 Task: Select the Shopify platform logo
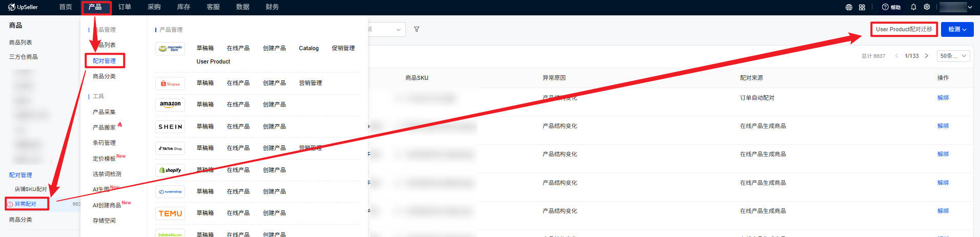click(170, 170)
